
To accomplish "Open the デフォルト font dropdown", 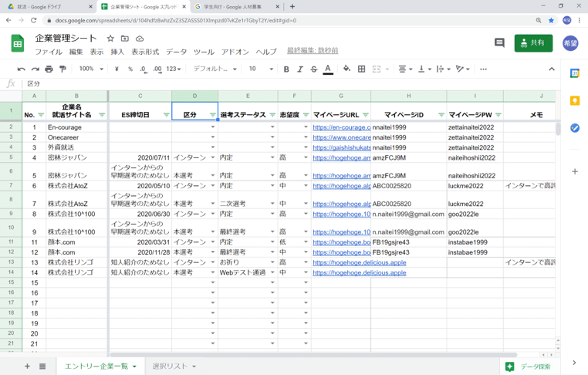I will point(215,69).
